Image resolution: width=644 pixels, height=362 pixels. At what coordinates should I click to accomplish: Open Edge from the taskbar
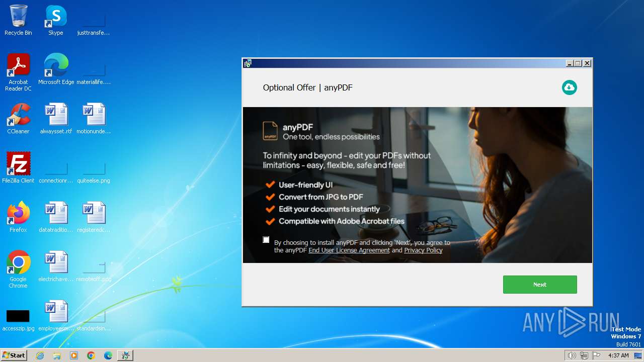tap(108, 355)
